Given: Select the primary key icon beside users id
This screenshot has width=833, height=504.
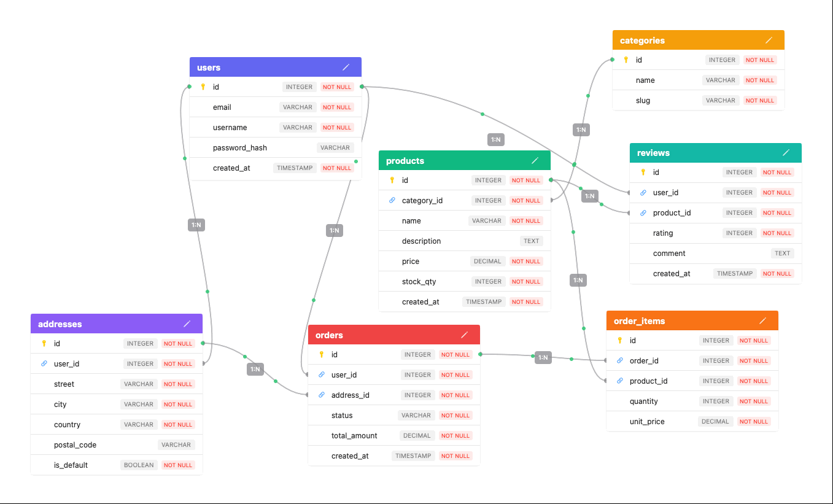Looking at the screenshot, I should click(203, 87).
